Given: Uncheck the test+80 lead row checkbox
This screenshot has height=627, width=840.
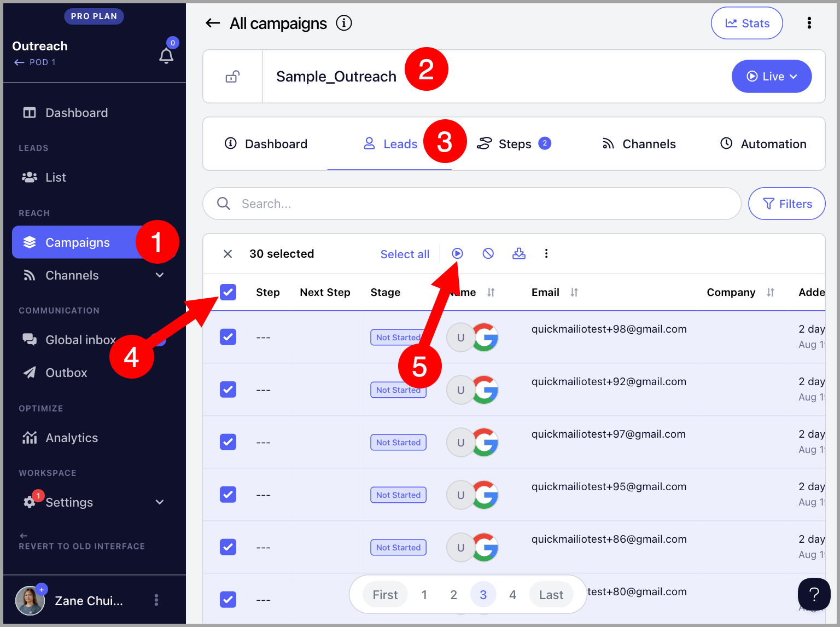Looking at the screenshot, I should click(x=228, y=600).
